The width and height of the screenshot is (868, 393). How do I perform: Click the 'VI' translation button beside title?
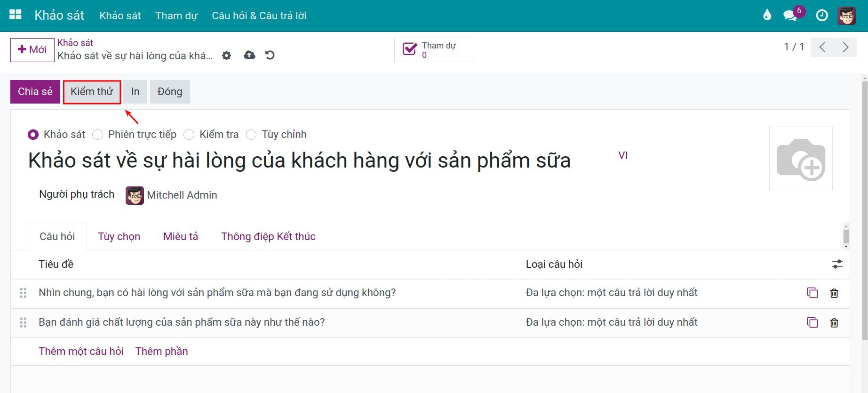click(x=623, y=156)
